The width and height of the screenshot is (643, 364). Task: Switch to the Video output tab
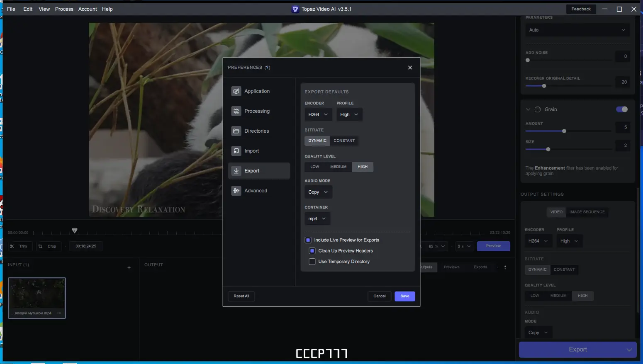click(x=556, y=212)
